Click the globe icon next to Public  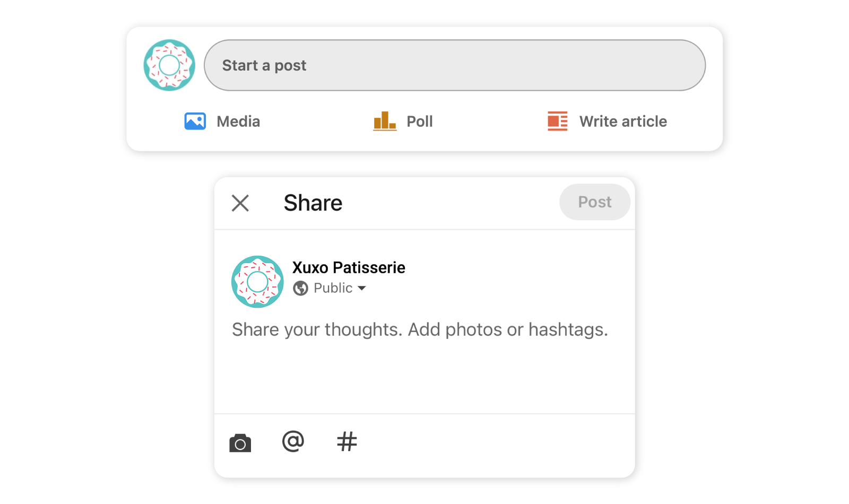pos(300,288)
